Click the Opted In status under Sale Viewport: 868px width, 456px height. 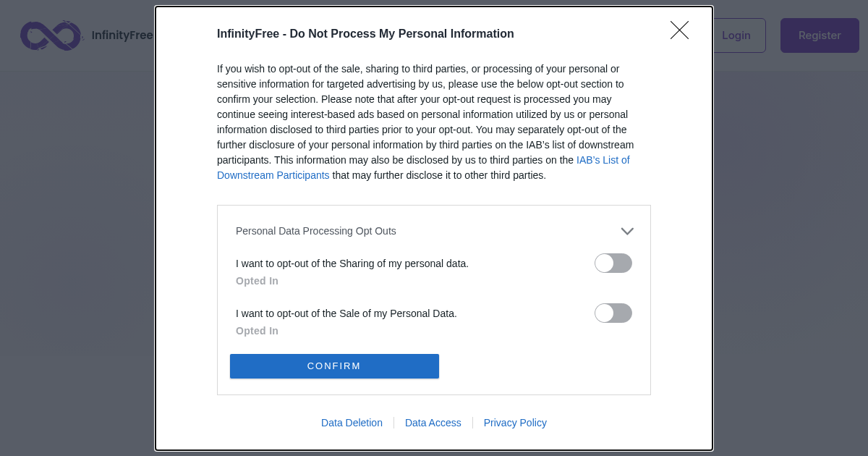[257, 331]
